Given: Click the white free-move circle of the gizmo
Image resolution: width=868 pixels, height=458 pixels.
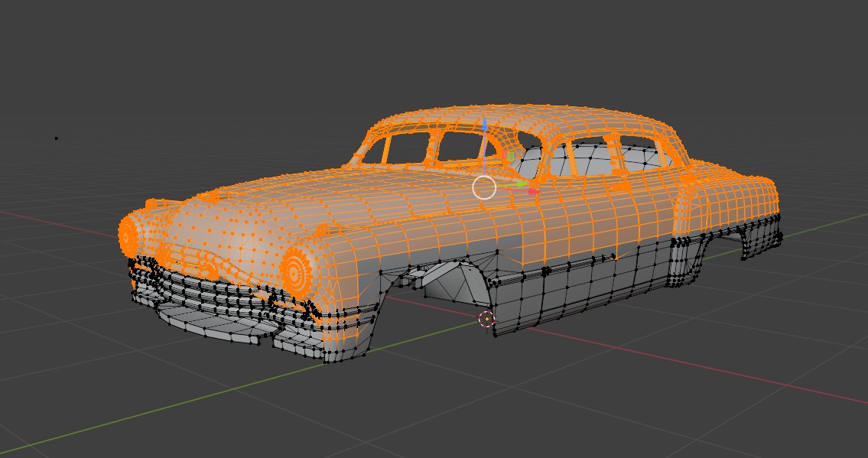Looking at the screenshot, I should coord(484,187).
